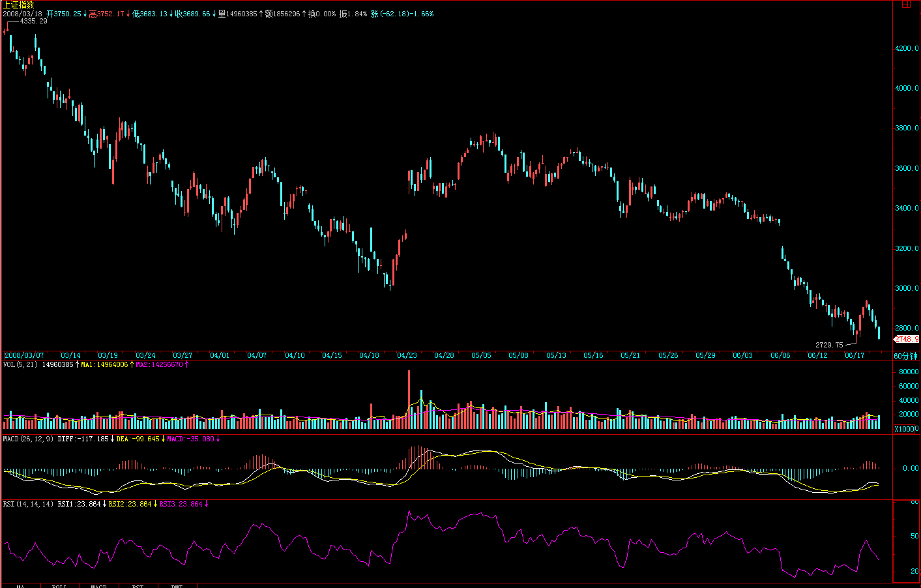
Task: Click the panel layout icon at top right
Action: [x=905, y=4]
